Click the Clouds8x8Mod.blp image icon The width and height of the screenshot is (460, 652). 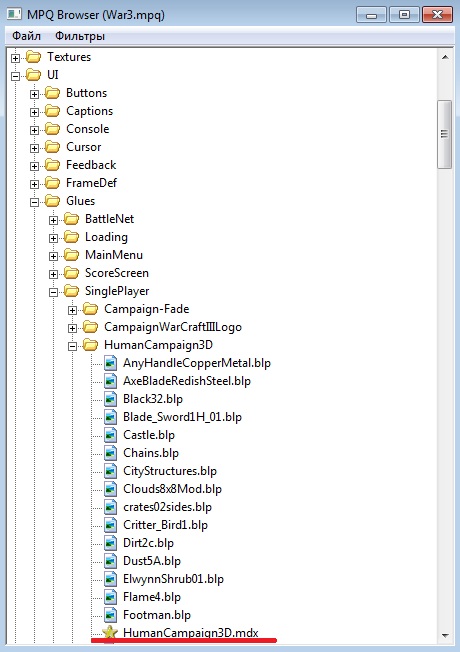(110, 489)
